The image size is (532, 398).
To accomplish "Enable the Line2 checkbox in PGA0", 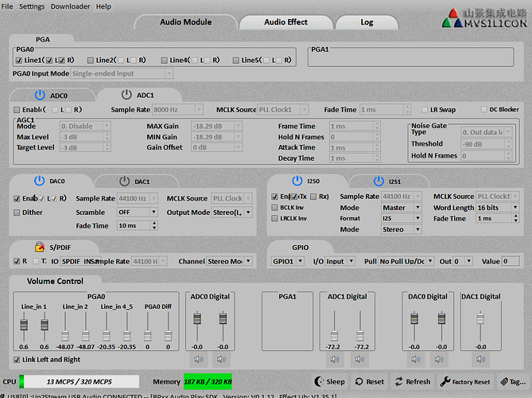I will point(90,60).
